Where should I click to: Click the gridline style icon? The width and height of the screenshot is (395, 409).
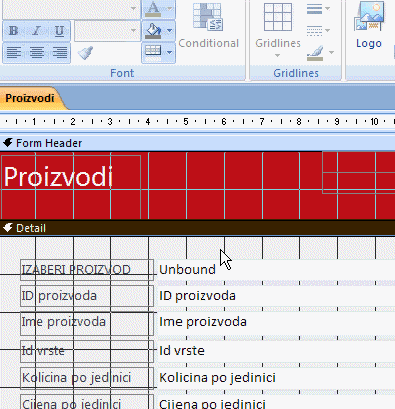click(314, 31)
